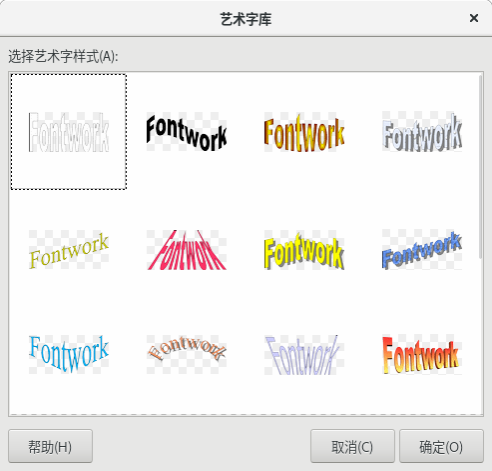Pick the orange-yellow gradient Fontwork style

(x=304, y=132)
